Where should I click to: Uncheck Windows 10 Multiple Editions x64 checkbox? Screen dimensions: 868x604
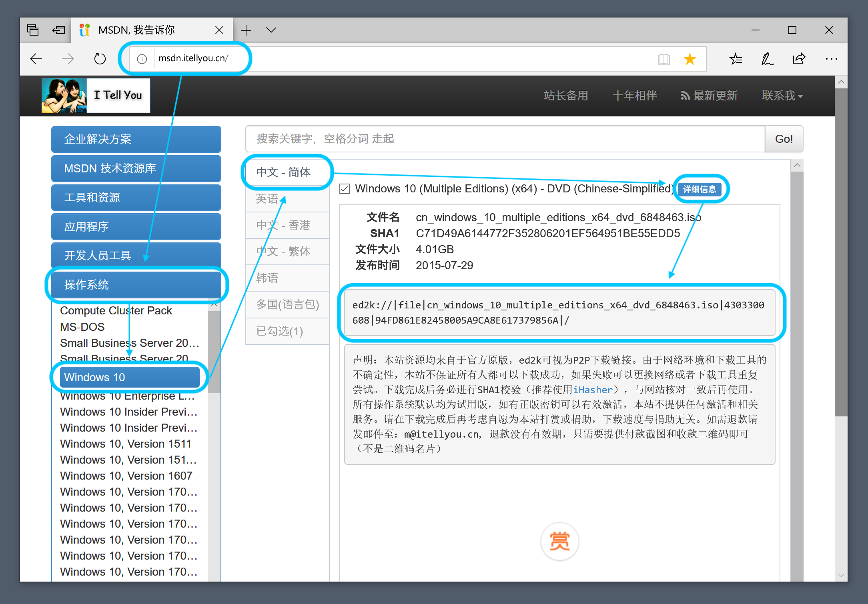point(345,189)
